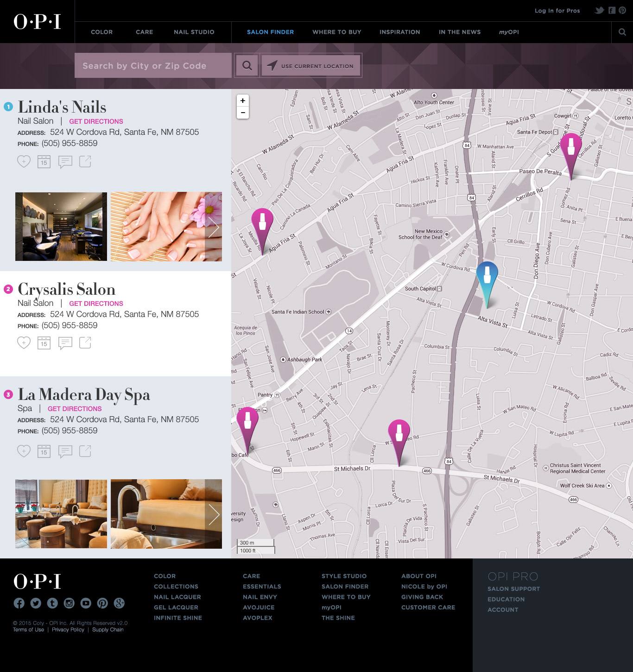The width and height of the screenshot is (633, 672).
Task: Open NAIL ENVY footer link
Action: point(260,597)
